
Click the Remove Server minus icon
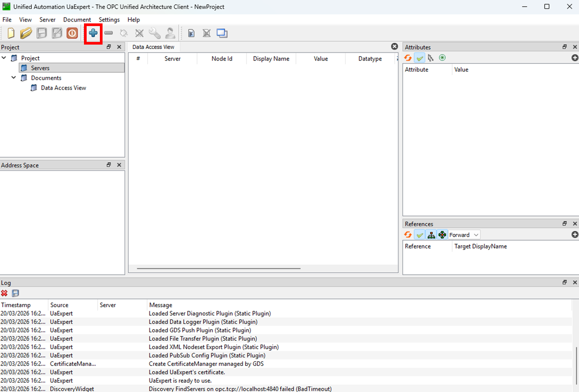coord(108,33)
